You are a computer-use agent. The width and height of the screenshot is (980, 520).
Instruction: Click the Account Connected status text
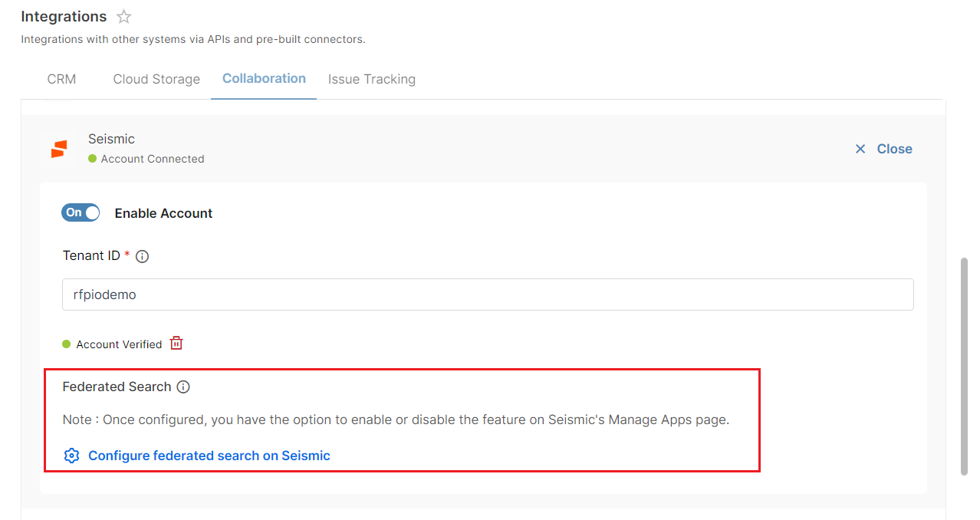pyautogui.click(x=153, y=159)
